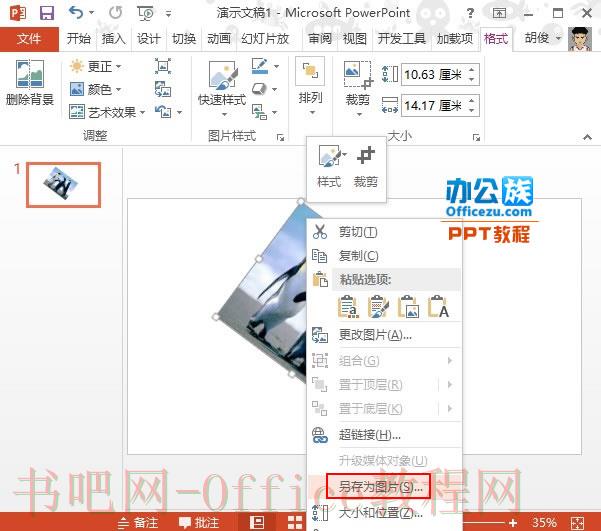Viewport: 601px width, 531px height.
Task: Open the 视图 tab
Action: tap(355, 39)
